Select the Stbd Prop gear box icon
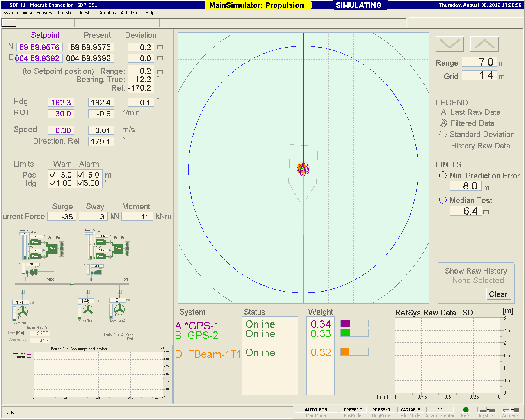The height and width of the screenshot is (420, 525). 52,249
